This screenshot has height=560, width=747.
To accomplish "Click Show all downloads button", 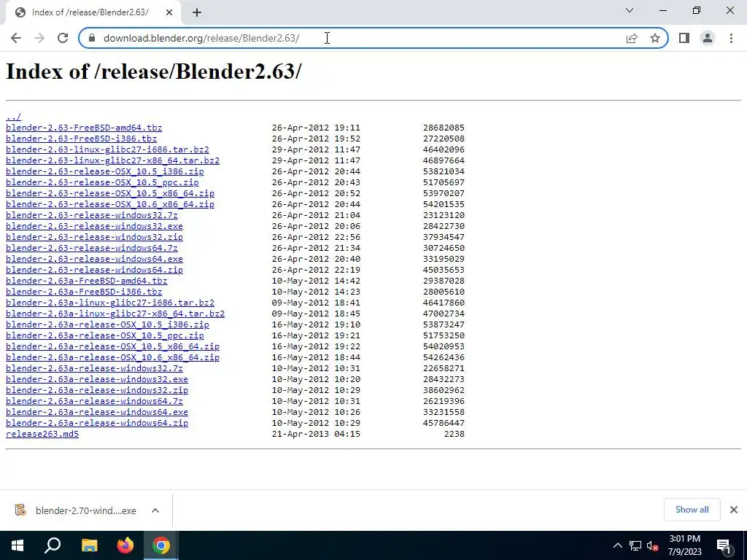I will click(x=692, y=510).
